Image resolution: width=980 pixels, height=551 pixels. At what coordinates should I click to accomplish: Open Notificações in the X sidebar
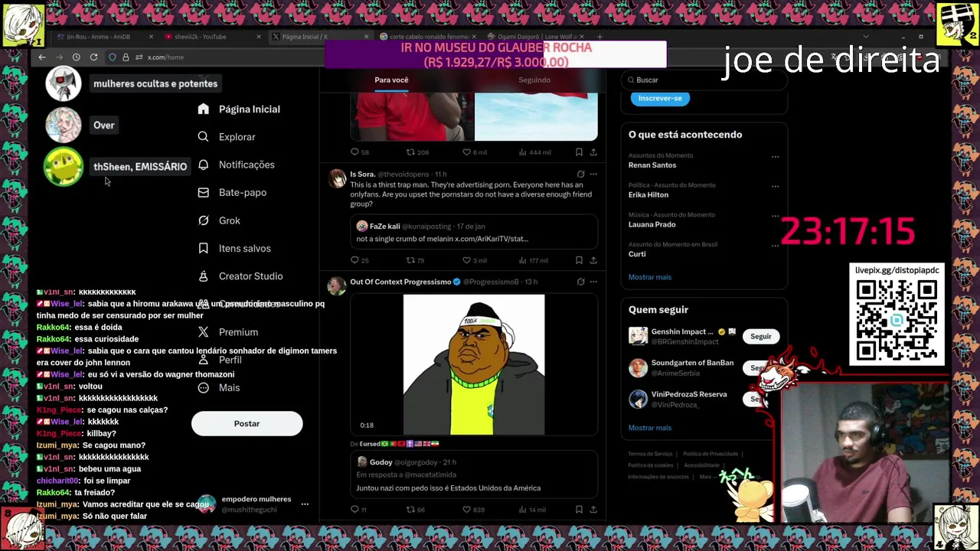pyautogui.click(x=236, y=165)
